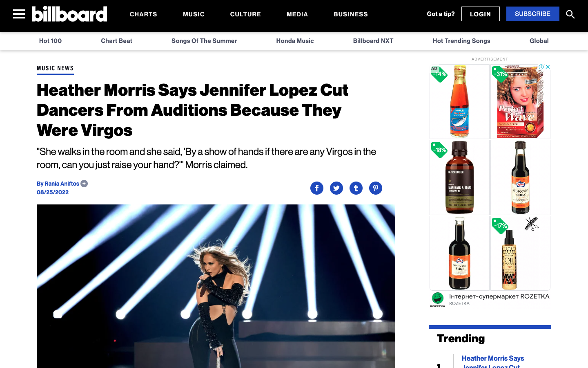
Task: Open the Music News category link
Action: coord(55,68)
